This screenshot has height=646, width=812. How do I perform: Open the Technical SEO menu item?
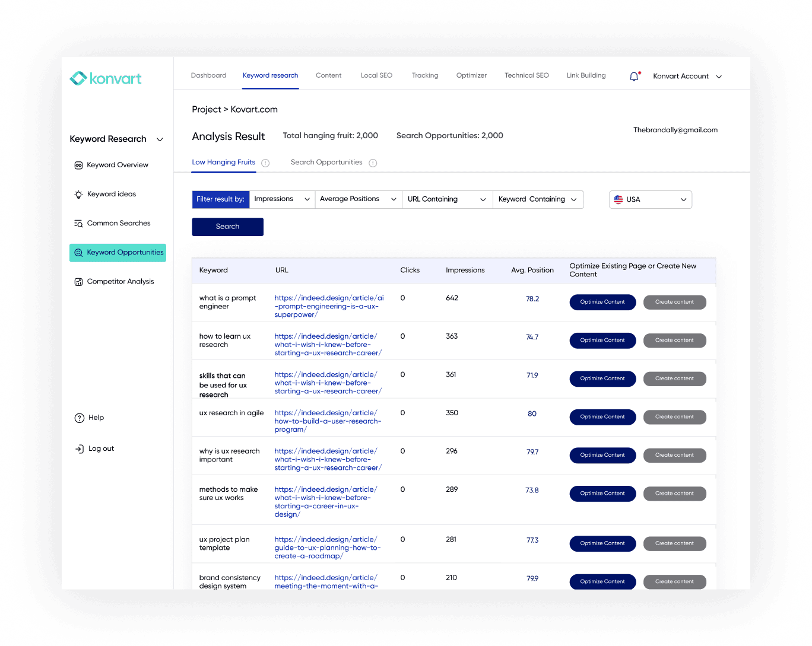[526, 75]
